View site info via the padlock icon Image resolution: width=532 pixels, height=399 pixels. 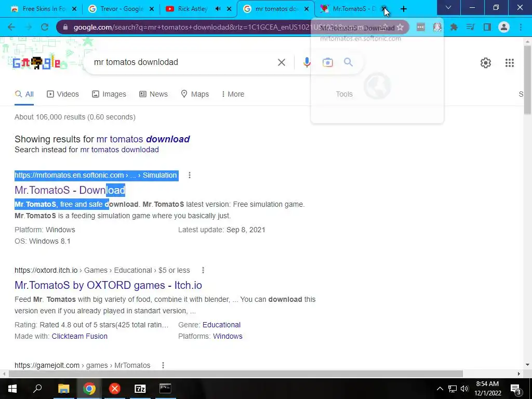pyautogui.click(x=65, y=27)
